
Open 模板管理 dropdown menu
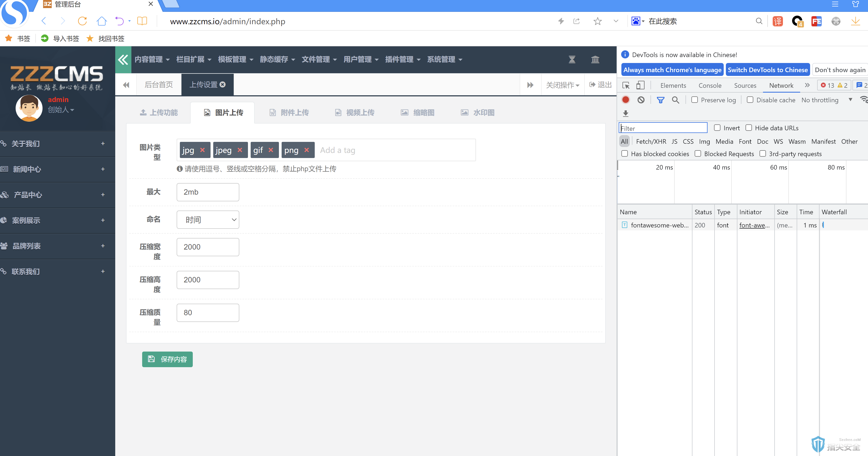(x=236, y=59)
